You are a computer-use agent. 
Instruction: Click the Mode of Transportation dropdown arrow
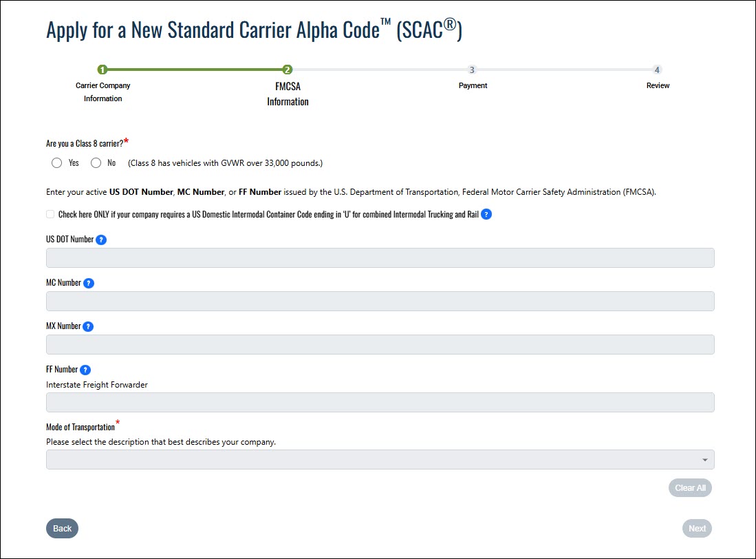(704, 460)
